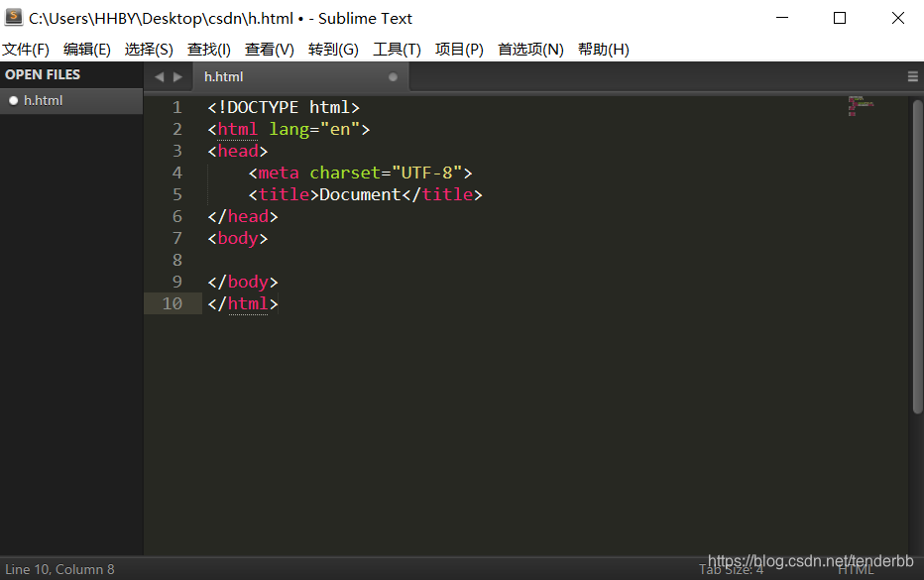
Task: Click line number 5 in the gutter
Action: pyautogui.click(x=176, y=194)
